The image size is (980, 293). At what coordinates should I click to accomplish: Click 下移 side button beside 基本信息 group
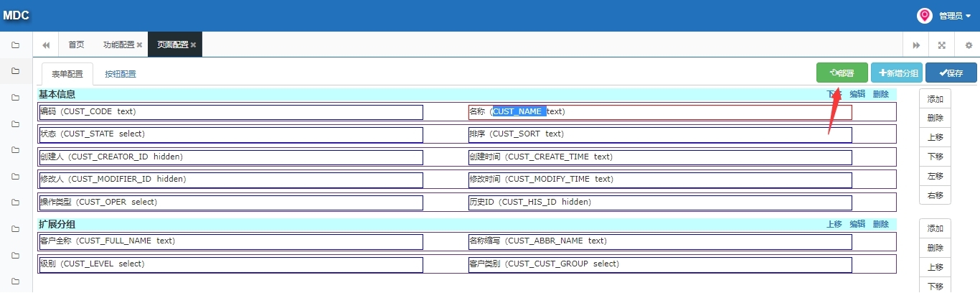click(935, 157)
